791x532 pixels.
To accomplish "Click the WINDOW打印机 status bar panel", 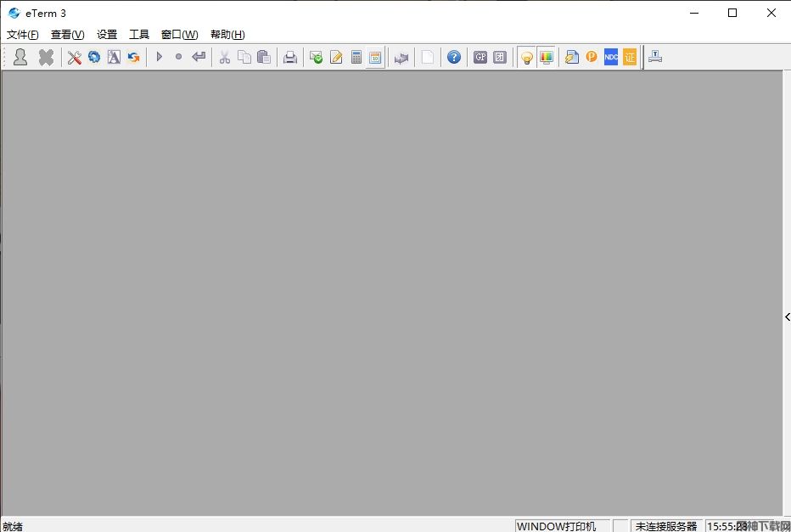I will 557,526.
